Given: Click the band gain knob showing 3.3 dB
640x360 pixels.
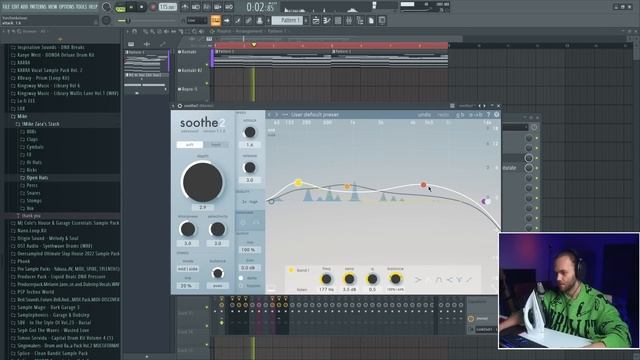Looking at the screenshot, I should point(349,279).
